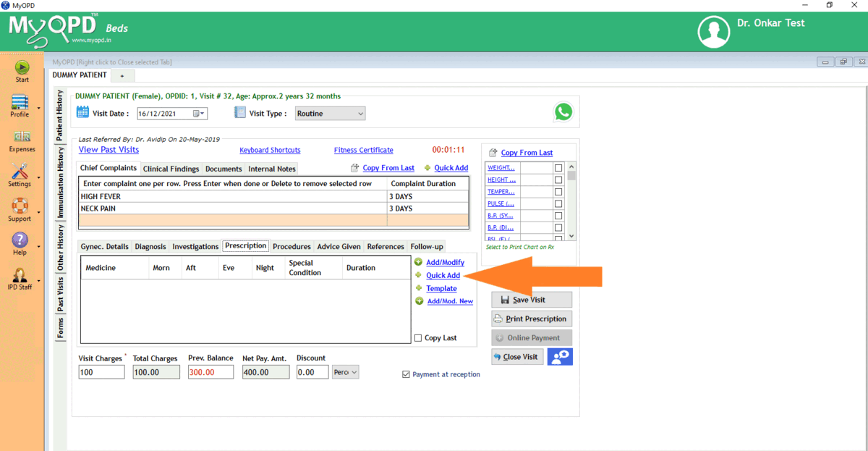The height and width of the screenshot is (451, 868).
Task: Uncheck Payment at reception
Action: (x=406, y=374)
